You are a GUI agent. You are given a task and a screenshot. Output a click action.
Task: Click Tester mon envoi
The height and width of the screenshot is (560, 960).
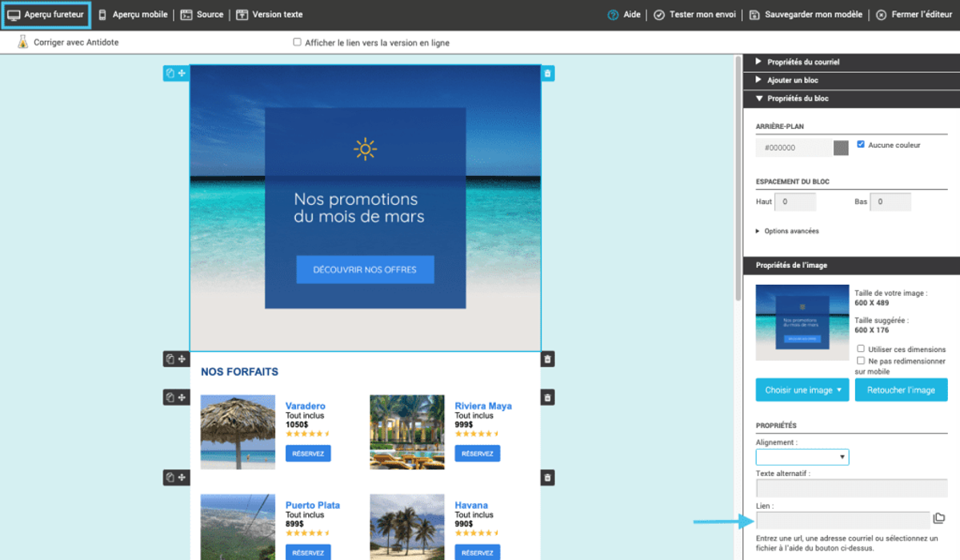click(696, 14)
